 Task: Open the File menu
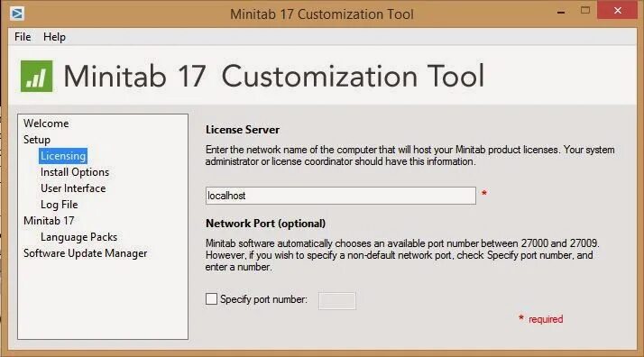[23, 37]
